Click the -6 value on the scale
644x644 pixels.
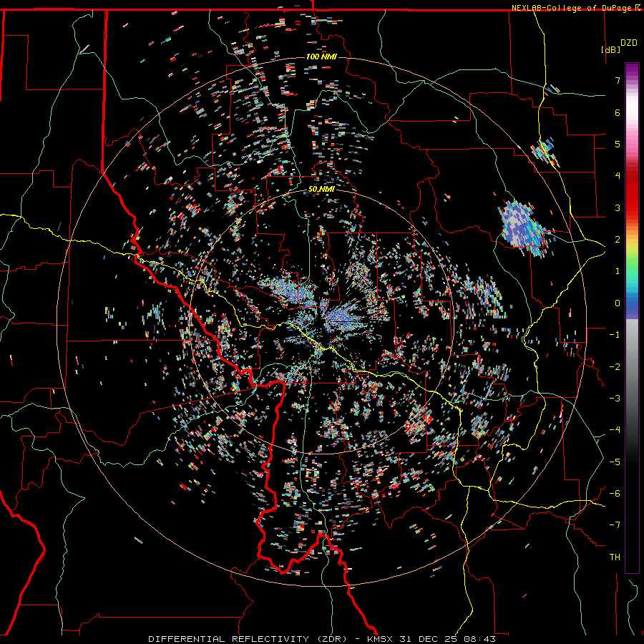(615, 494)
